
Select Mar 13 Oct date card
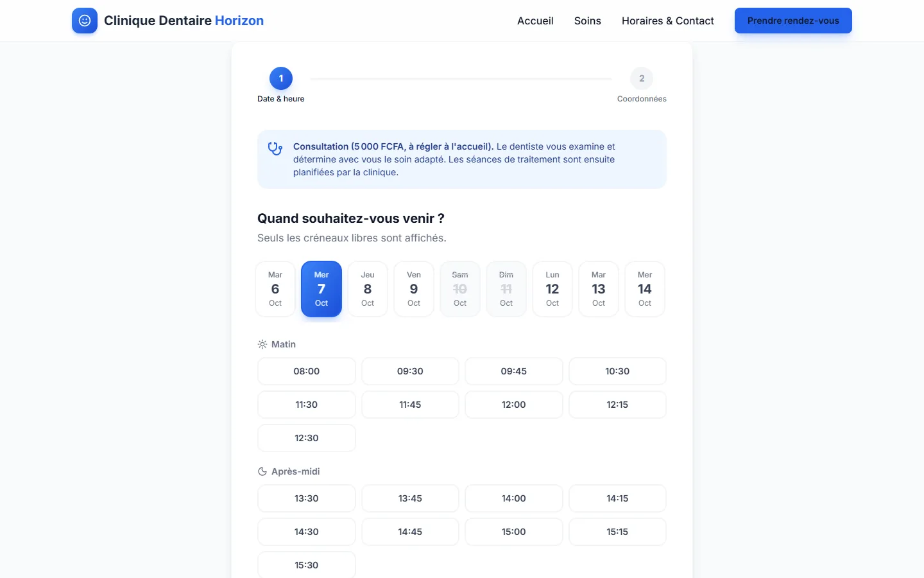point(599,289)
